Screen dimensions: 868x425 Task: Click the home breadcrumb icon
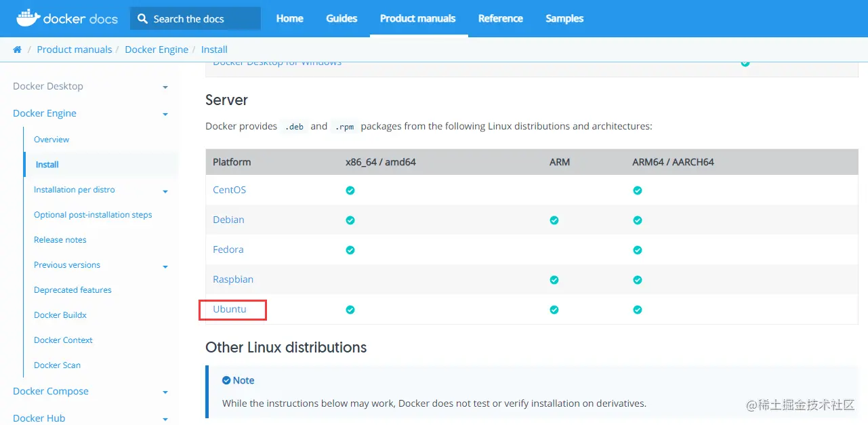[x=17, y=49]
